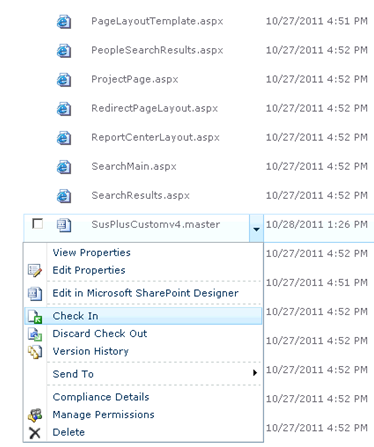Click the PeopleSearchResults.aspx file icon
Image resolution: width=374 pixels, height=447 pixels.
64,51
